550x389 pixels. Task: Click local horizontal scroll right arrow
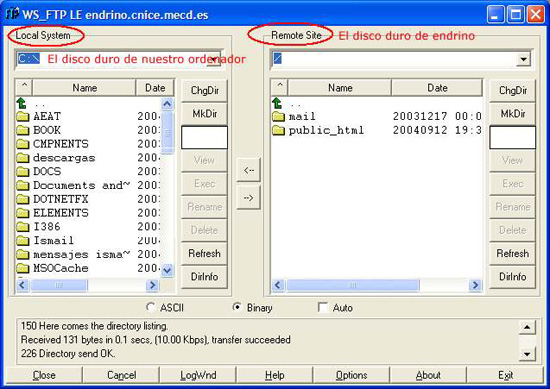pyautogui.click(x=152, y=285)
